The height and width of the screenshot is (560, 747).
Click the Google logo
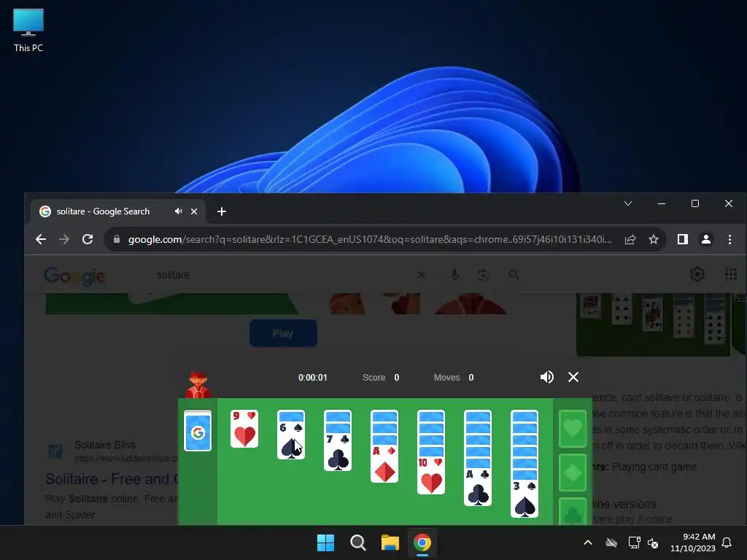pos(75,276)
